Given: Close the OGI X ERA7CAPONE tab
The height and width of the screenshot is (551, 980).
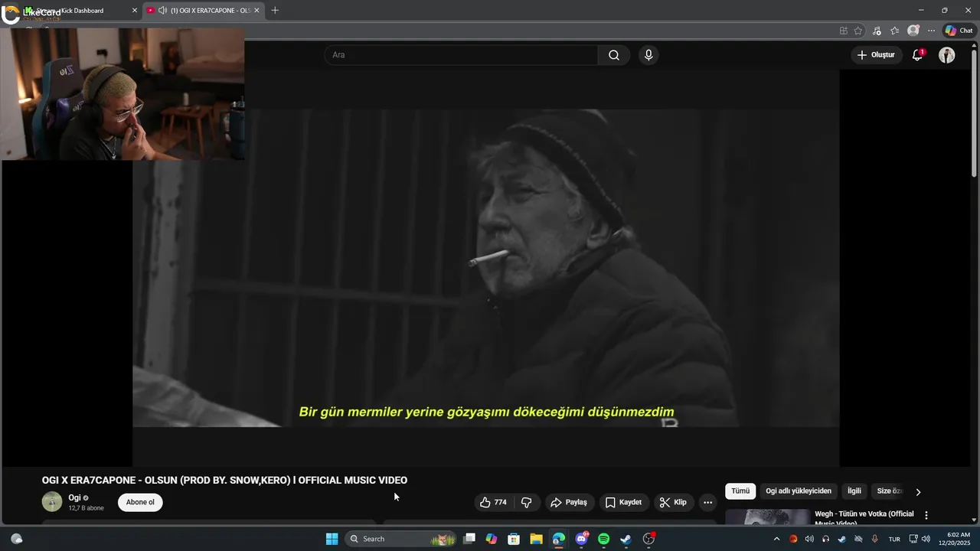Looking at the screenshot, I should click(x=256, y=10).
